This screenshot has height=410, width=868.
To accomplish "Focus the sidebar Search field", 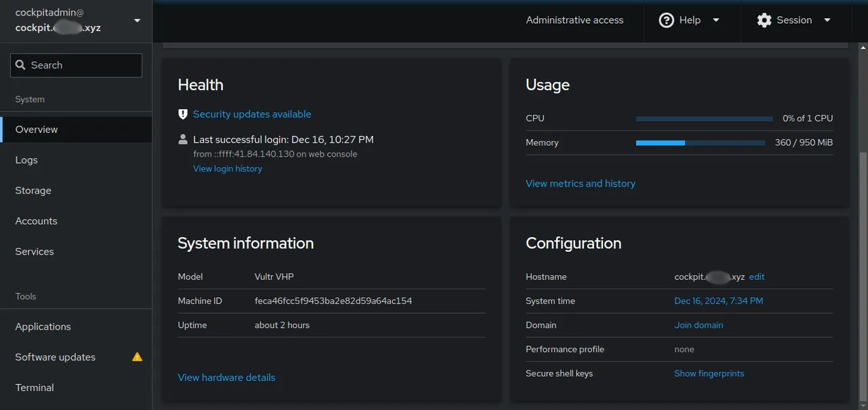I will click(76, 65).
